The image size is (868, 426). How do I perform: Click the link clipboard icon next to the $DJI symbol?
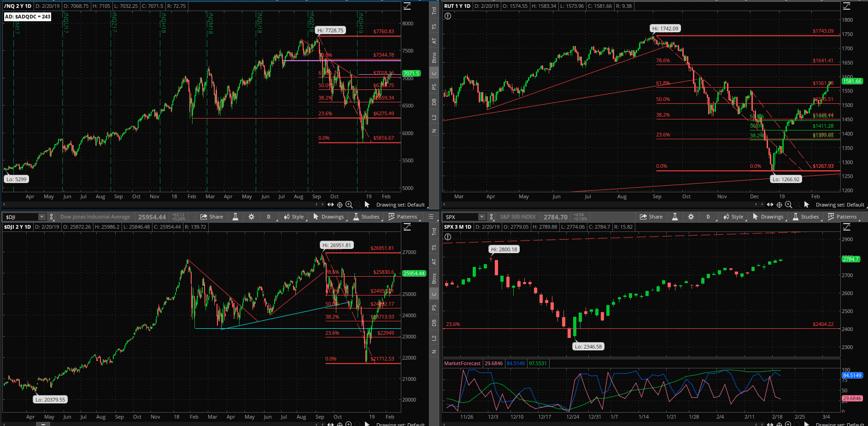[x=52, y=217]
